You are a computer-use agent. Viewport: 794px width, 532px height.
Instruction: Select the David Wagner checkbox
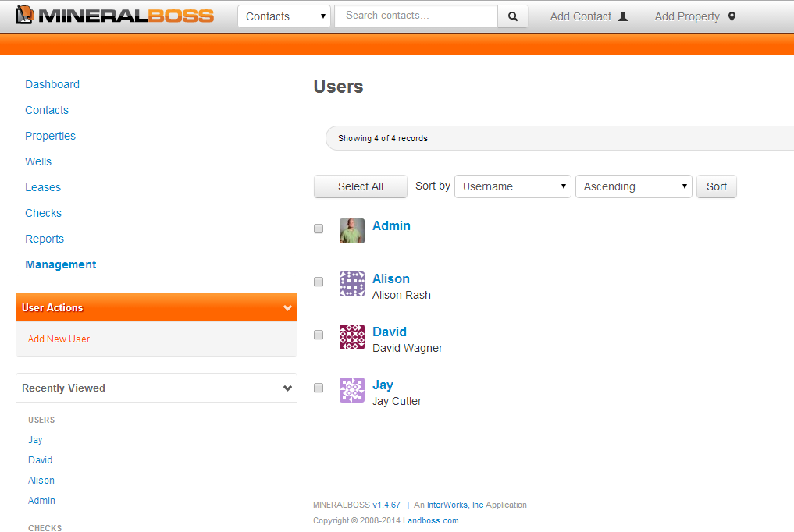click(x=319, y=335)
